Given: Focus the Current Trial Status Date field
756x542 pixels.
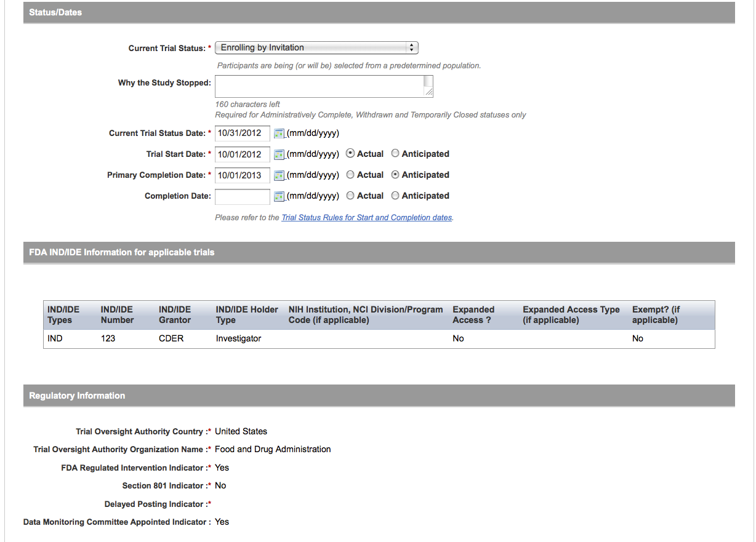Looking at the screenshot, I should click(x=242, y=134).
